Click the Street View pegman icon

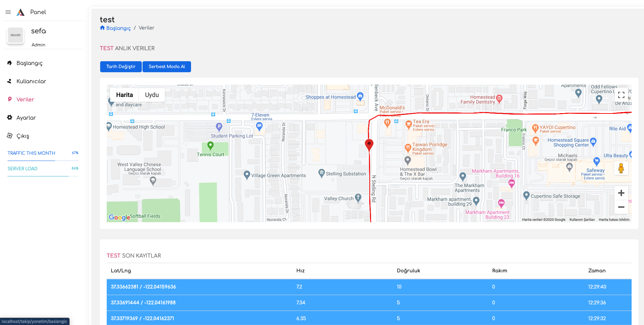tap(621, 168)
